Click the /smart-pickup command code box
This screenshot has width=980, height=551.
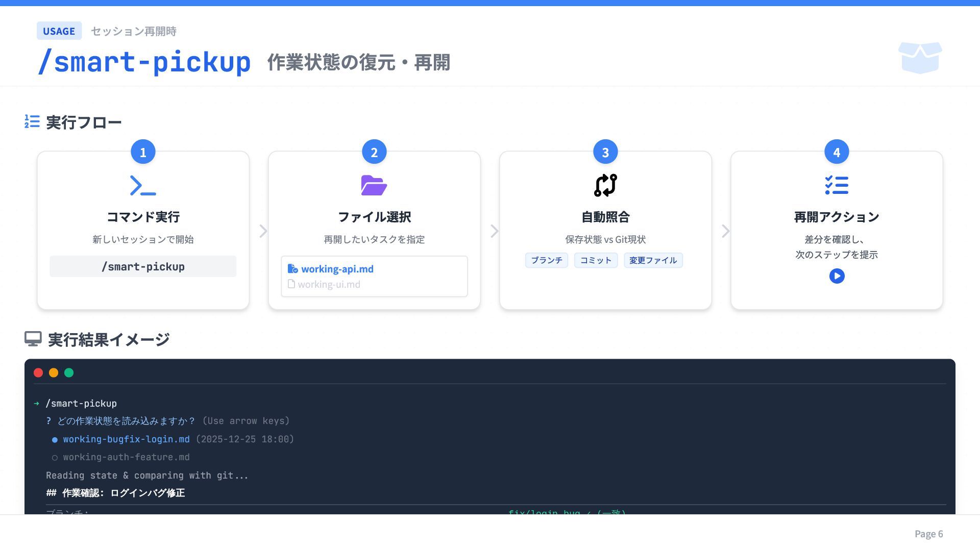[143, 266]
